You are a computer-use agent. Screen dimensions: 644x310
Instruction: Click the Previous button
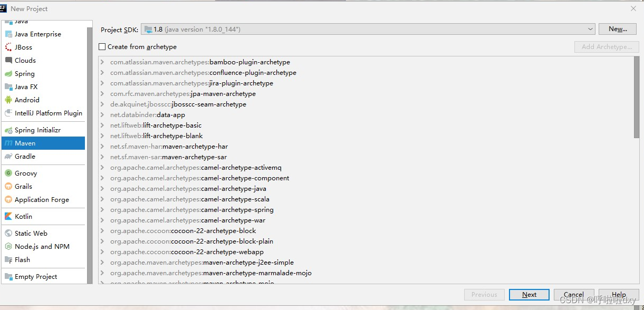(x=484, y=295)
